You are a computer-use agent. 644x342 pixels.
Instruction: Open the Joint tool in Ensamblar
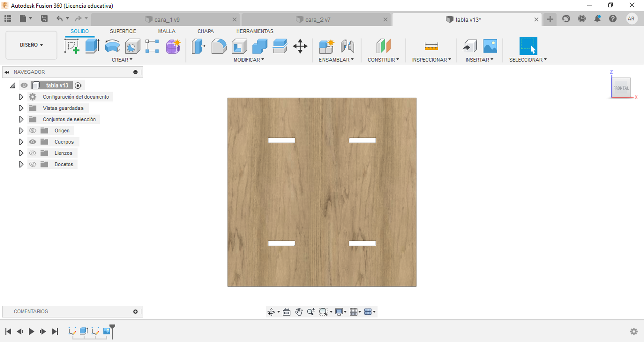pyautogui.click(x=347, y=46)
